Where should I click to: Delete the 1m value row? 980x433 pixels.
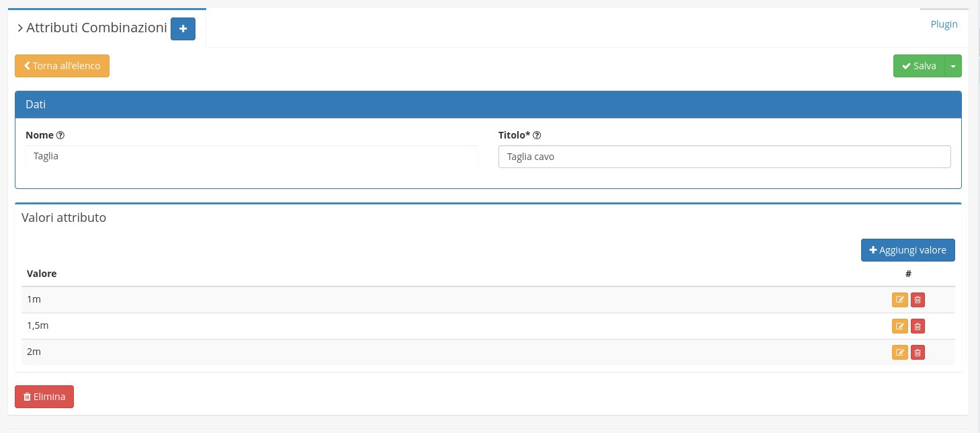(918, 300)
